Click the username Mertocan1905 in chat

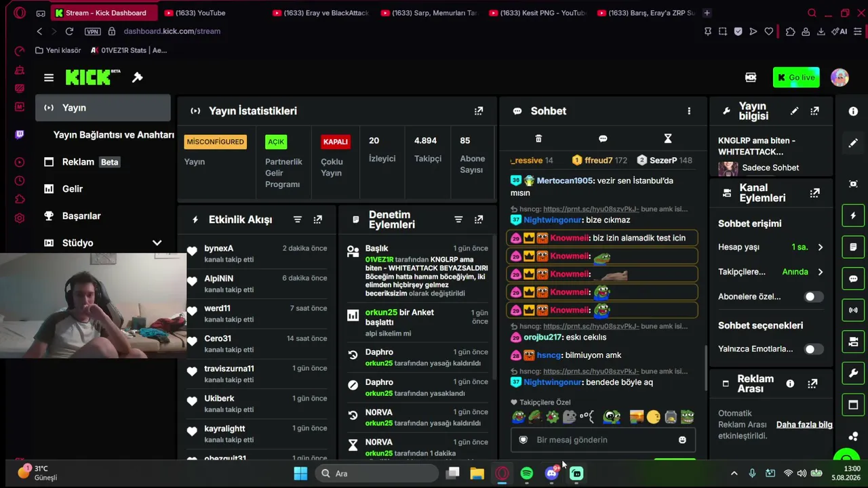(565, 181)
